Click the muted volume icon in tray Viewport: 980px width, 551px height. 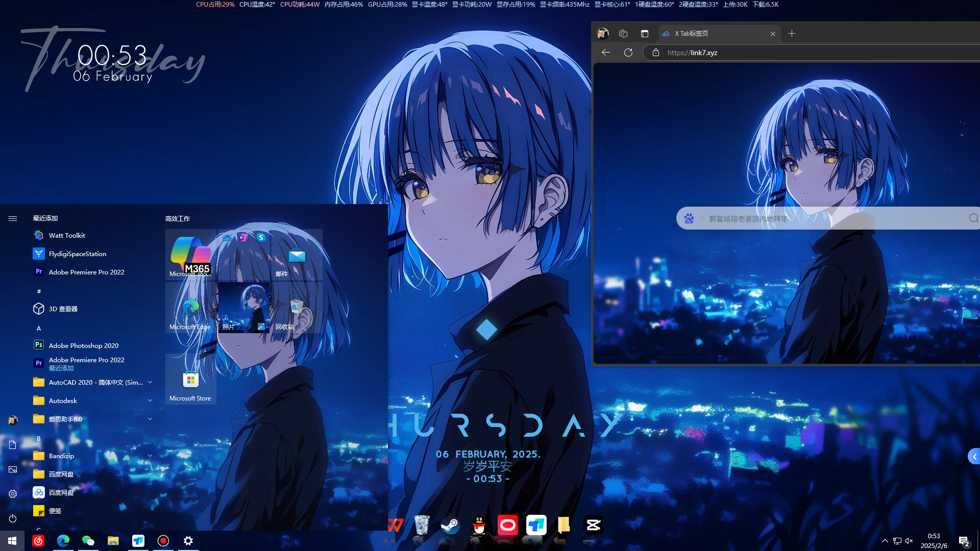coord(910,541)
